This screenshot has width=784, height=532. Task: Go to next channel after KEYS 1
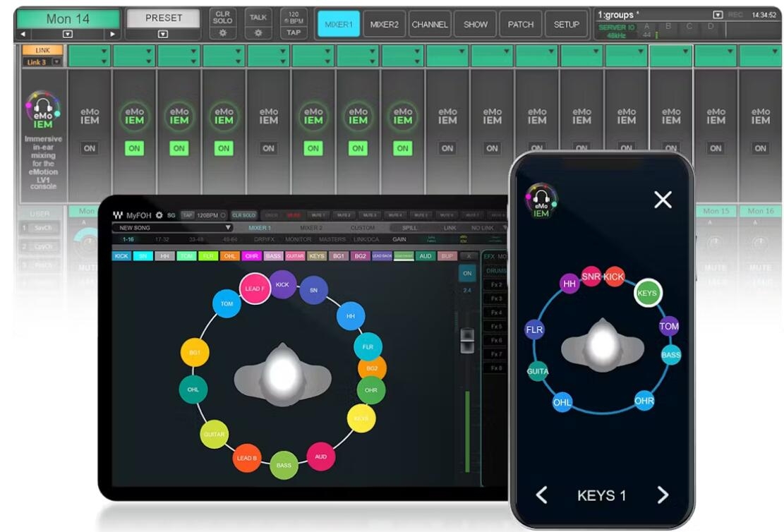click(663, 495)
